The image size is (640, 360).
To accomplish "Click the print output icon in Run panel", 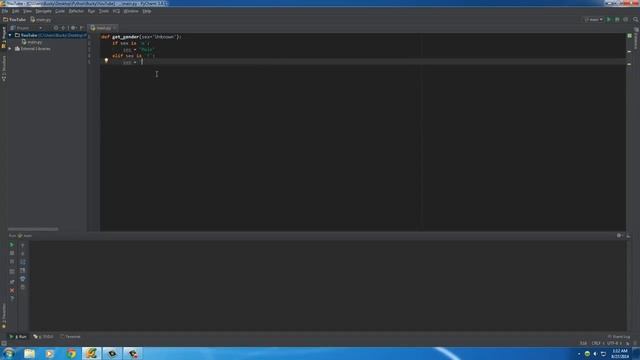I will [x=22, y=279].
